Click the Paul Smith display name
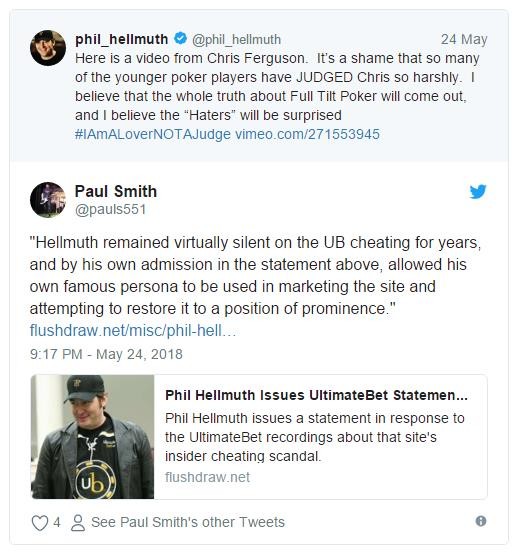The image size is (518, 559). [x=116, y=191]
